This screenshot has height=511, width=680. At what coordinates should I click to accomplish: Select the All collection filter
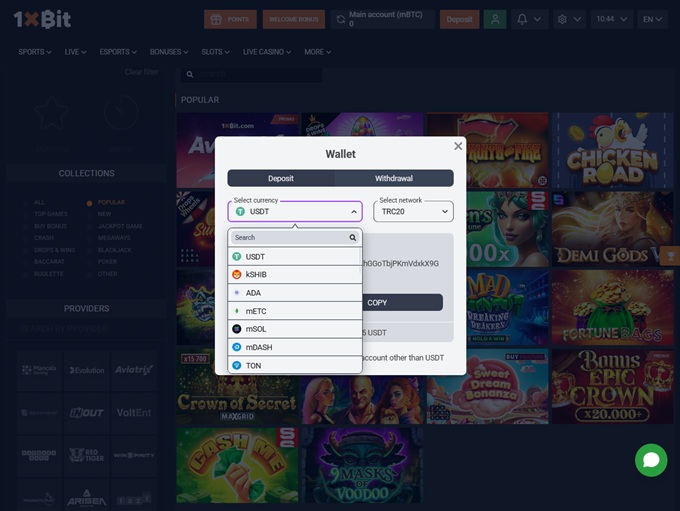pos(27,202)
